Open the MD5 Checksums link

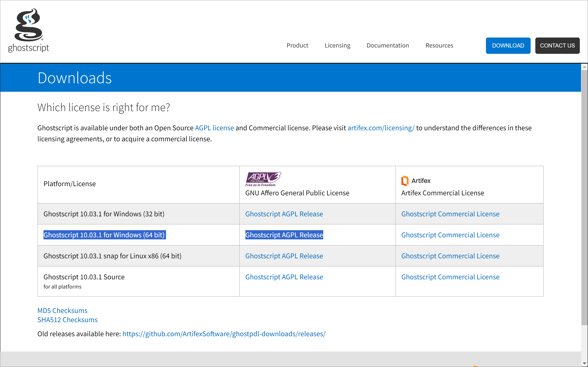tap(62, 311)
